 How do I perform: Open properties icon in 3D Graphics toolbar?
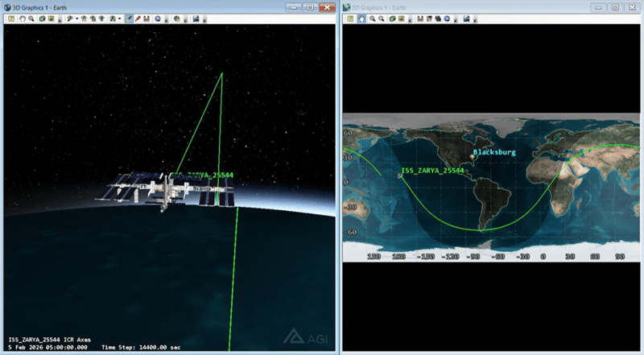tap(11, 18)
